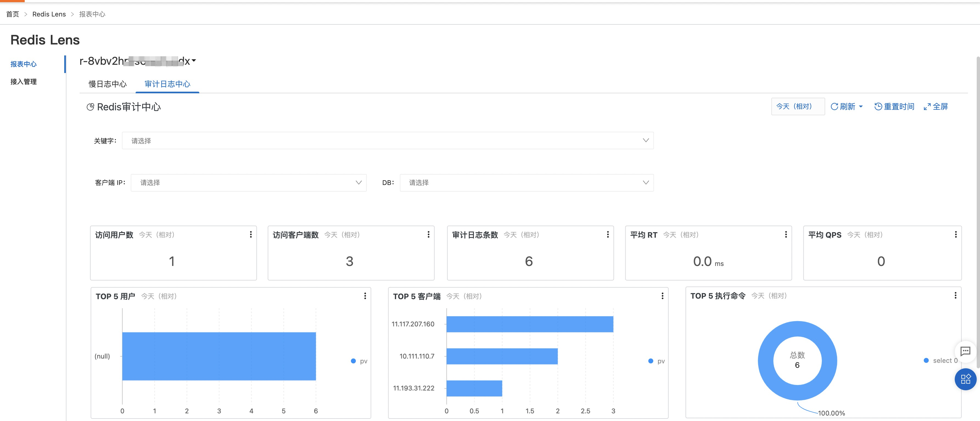Click the 报表中心 breadcrumb item

92,14
